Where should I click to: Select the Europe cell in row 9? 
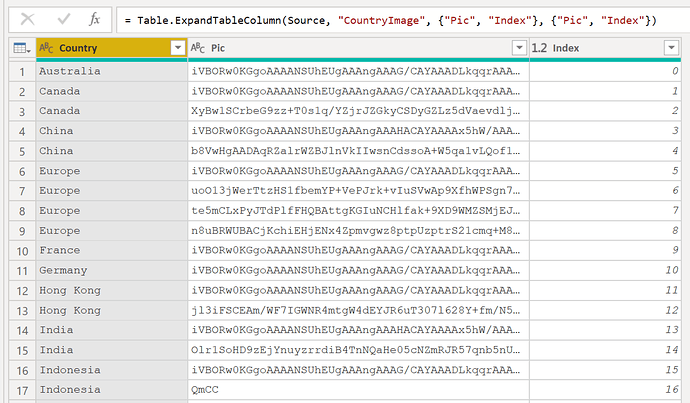click(x=112, y=231)
